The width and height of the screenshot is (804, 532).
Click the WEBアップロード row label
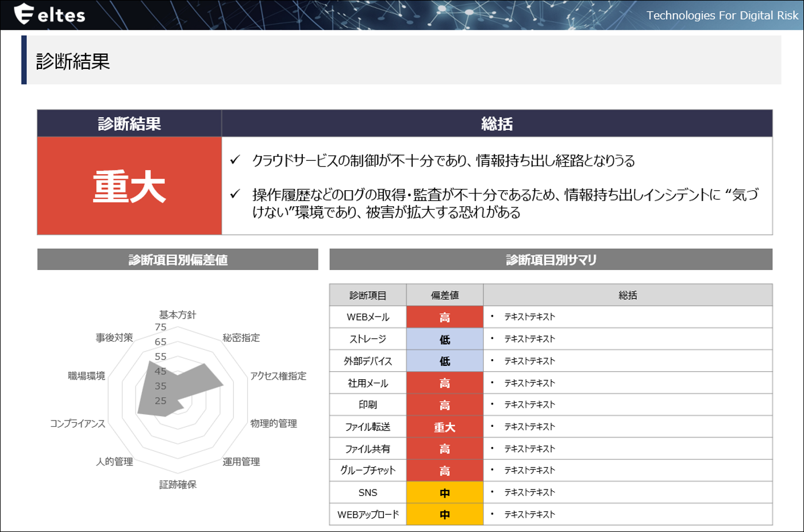click(x=368, y=515)
